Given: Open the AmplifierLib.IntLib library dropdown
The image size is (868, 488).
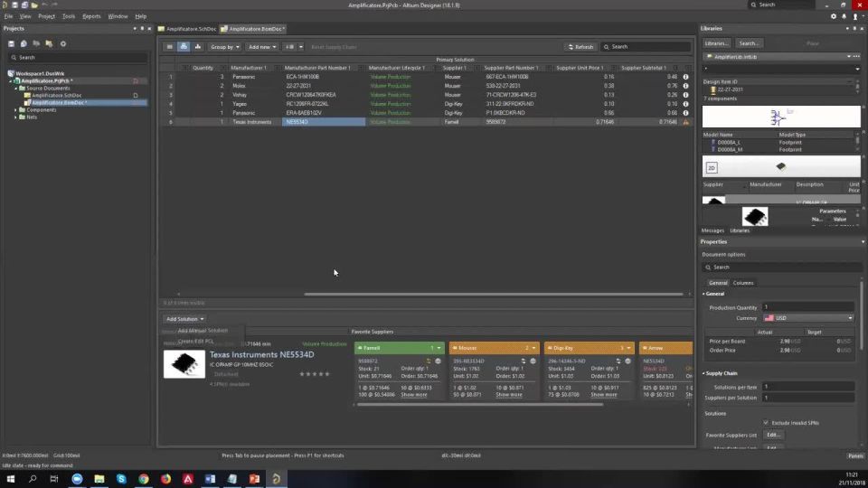Looking at the screenshot, I should pyautogui.click(x=849, y=56).
